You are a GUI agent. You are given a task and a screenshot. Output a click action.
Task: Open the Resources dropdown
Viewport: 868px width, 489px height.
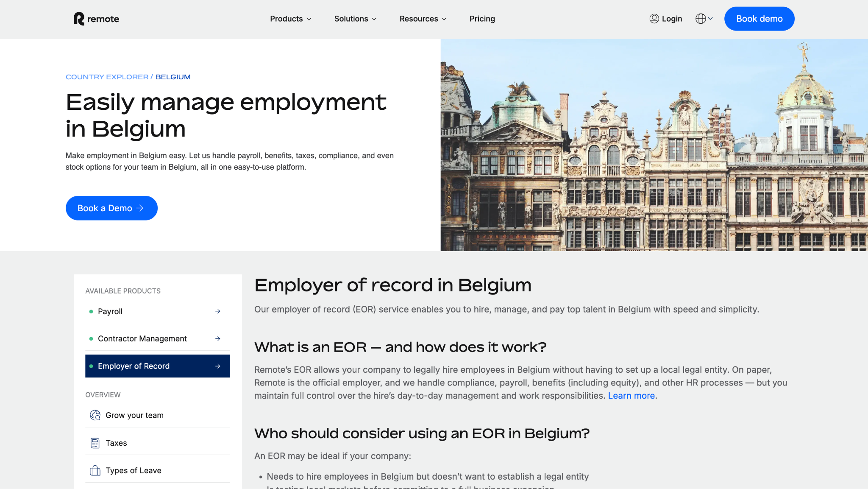point(423,19)
